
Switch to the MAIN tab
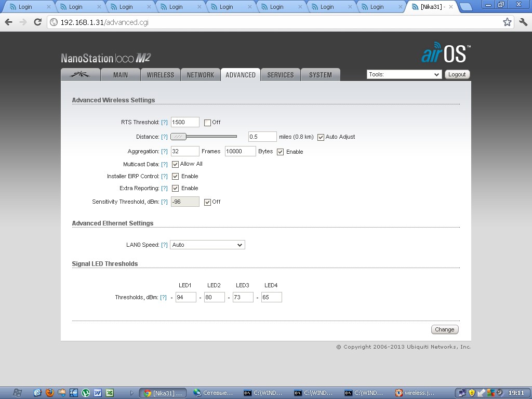121,75
